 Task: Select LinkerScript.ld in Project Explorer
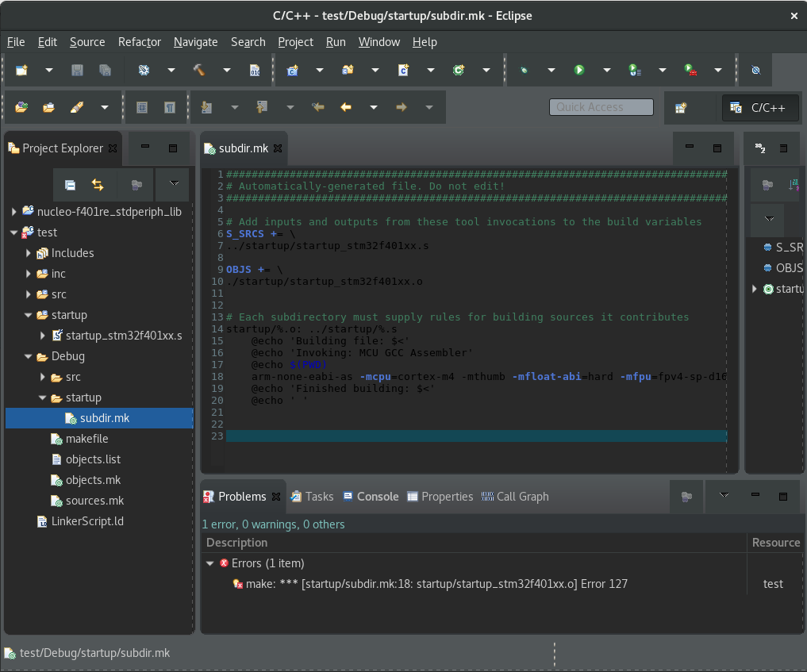click(x=87, y=521)
